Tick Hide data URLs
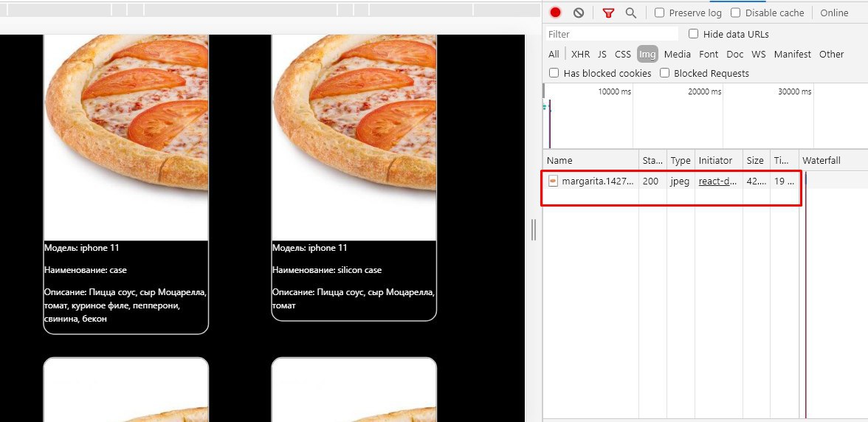 [x=694, y=34]
